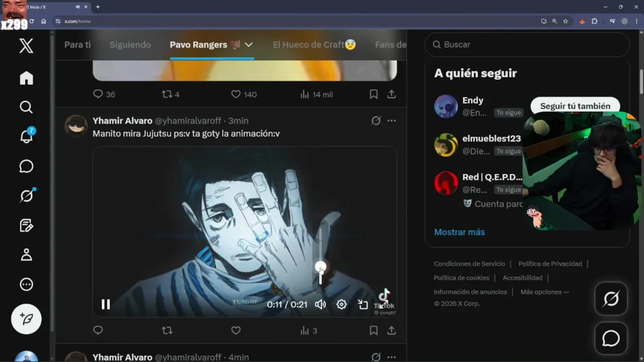Image resolution: width=644 pixels, height=362 pixels.
Task: Open Profile from the sidebar person icon
Action: (26, 255)
